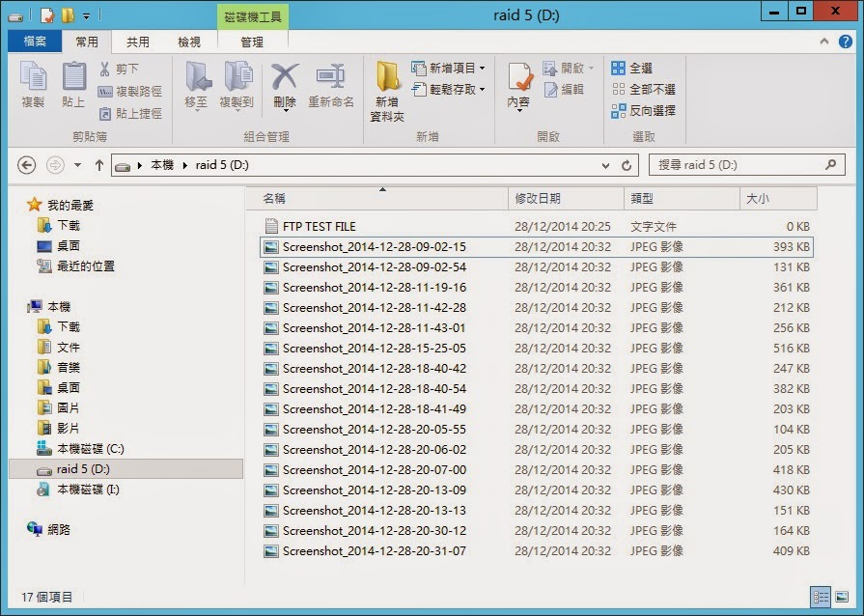Open recent locations dropdown arrow
Screen dimensions: 864x616
[x=77, y=165]
